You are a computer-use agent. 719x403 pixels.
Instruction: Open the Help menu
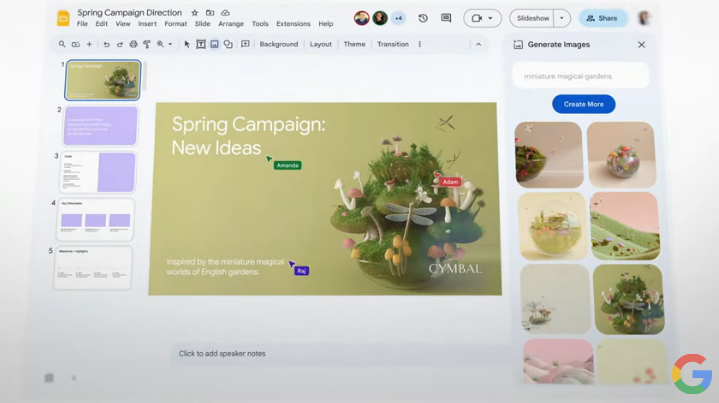(x=326, y=24)
